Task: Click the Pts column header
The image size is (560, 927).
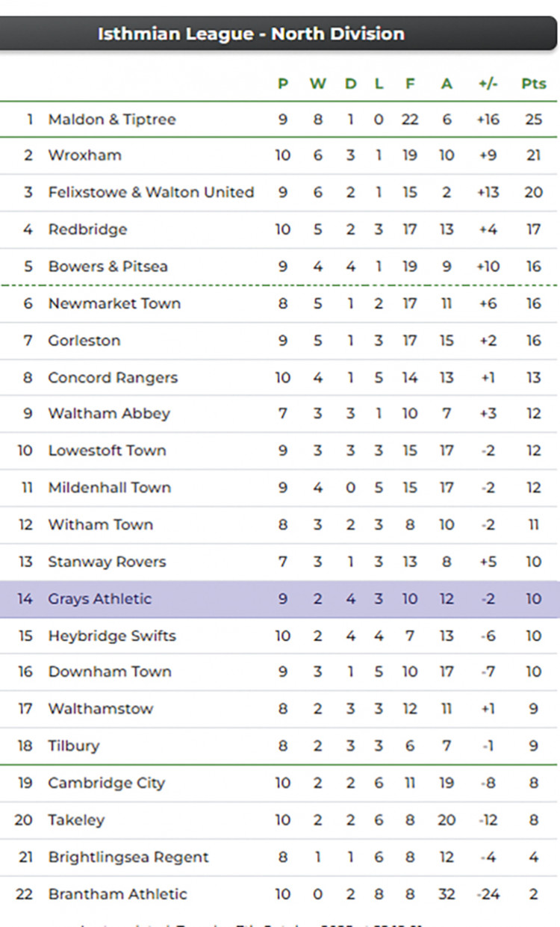Action: tap(533, 84)
